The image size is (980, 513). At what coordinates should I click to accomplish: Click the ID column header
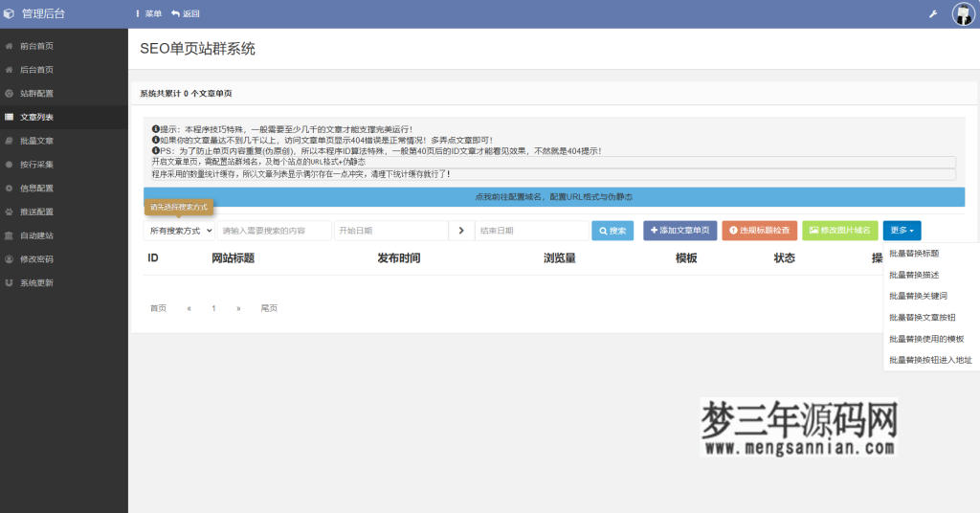click(x=153, y=258)
